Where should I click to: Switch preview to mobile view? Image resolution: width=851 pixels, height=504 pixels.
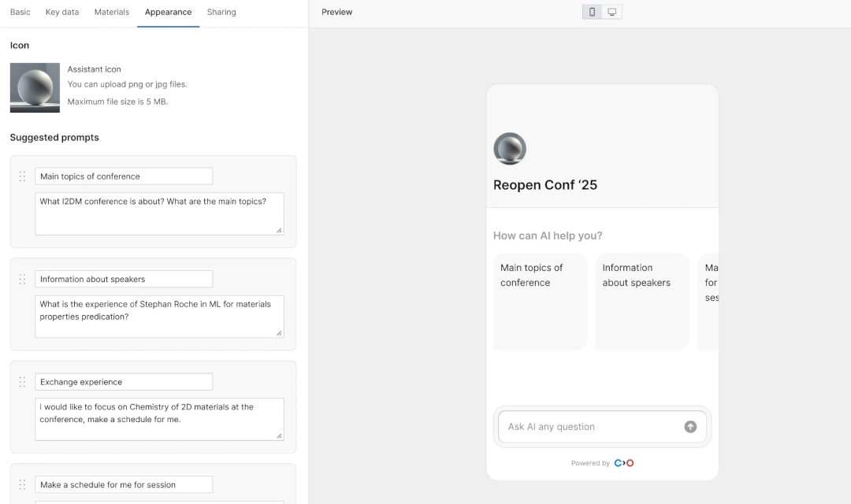click(x=592, y=12)
